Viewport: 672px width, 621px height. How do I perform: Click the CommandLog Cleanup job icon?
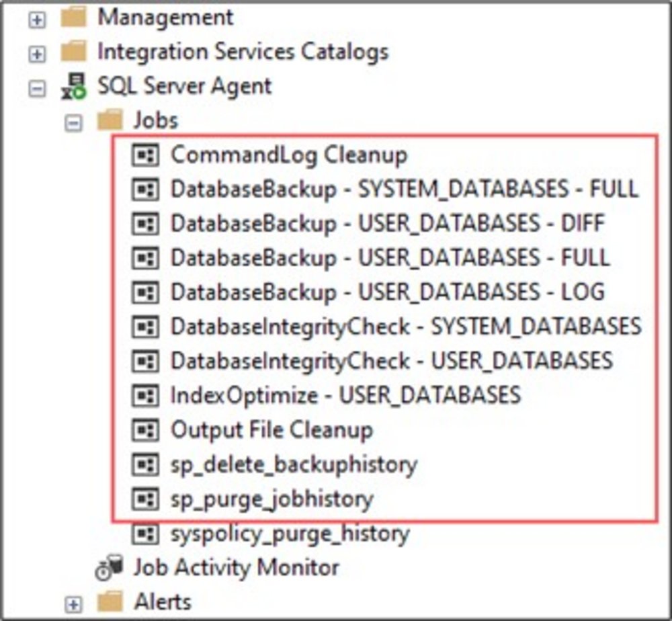[145, 155]
